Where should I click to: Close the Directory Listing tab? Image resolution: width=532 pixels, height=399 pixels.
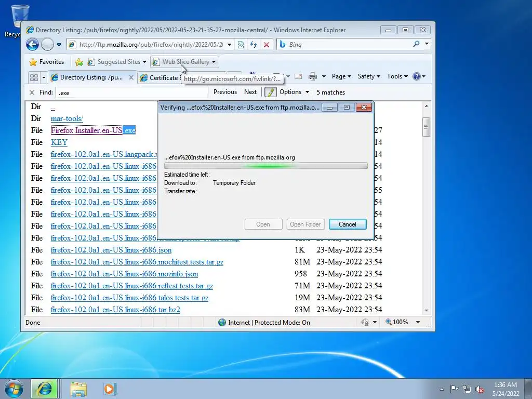pyautogui.click(x=131, y=77)
